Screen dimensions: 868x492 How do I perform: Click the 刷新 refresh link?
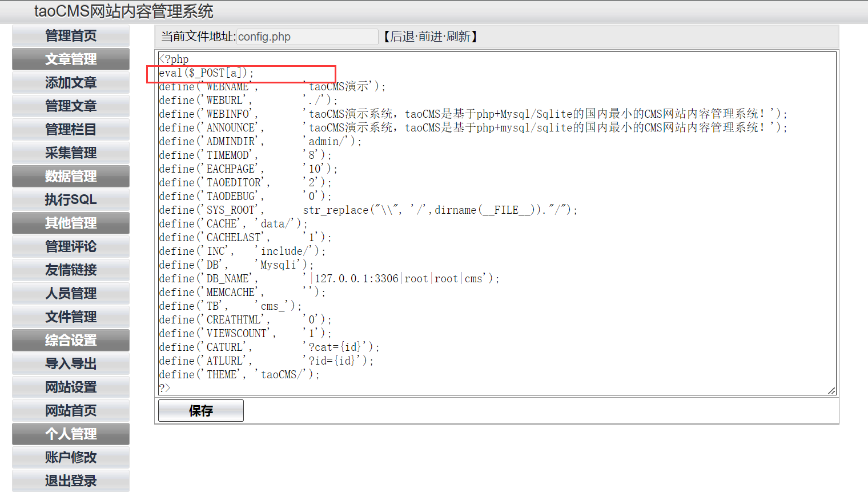[459, 37]
